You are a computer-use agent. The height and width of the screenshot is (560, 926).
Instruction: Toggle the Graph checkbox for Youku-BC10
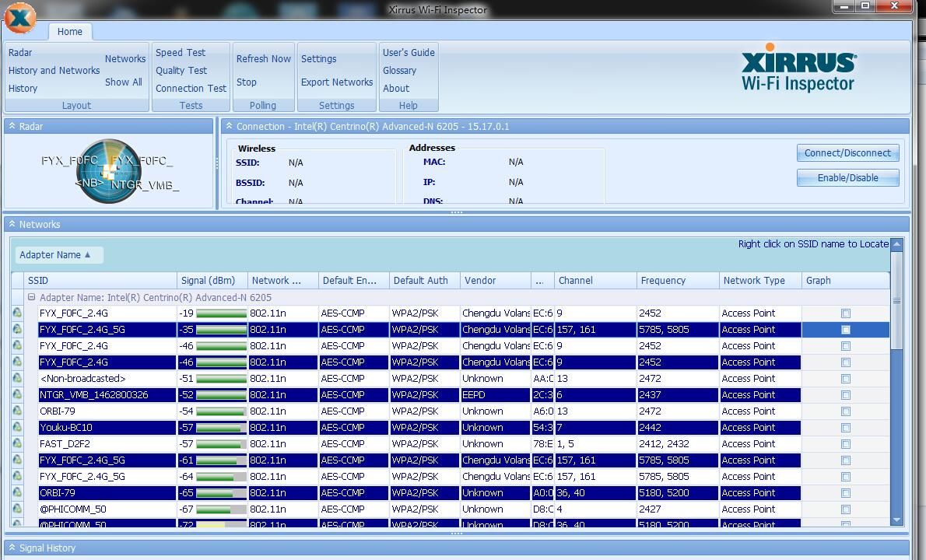coord(846,428)
